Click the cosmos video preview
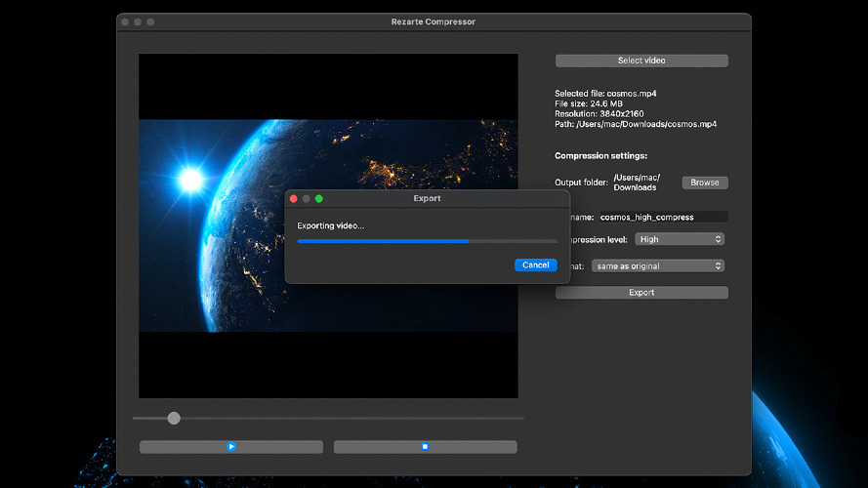The image size is (868, 488). (x=328, y=225)
